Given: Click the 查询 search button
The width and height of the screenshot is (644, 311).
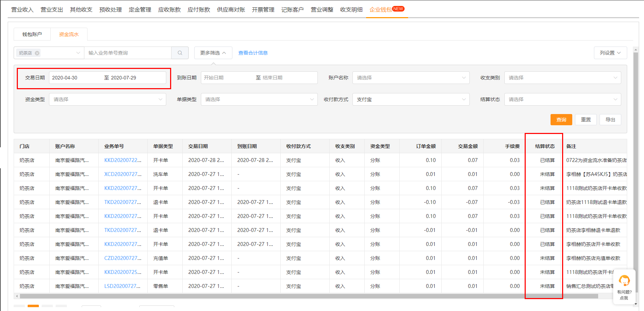Looking at the screenshot, I should [x=561, y=120].
